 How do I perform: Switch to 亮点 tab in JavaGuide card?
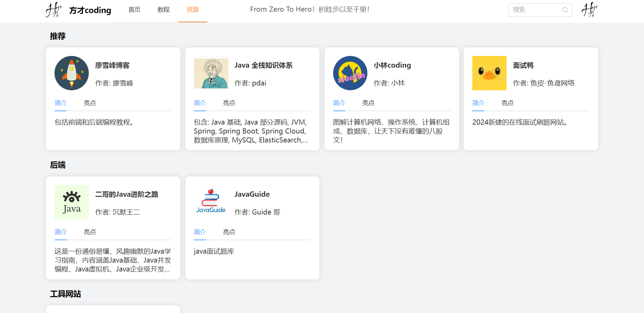pyautogui.click(x=229, y=232)
